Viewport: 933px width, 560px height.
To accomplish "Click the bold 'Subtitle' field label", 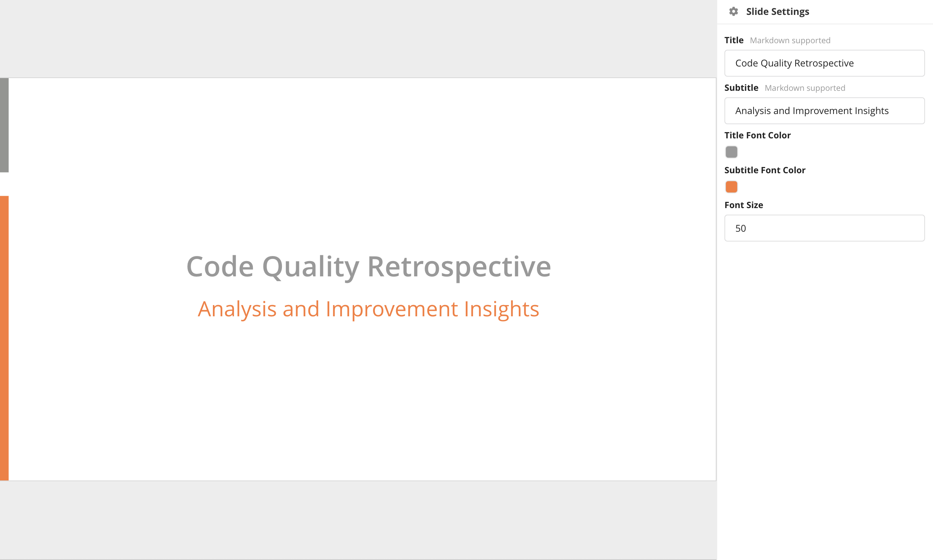I will point(741,88).
